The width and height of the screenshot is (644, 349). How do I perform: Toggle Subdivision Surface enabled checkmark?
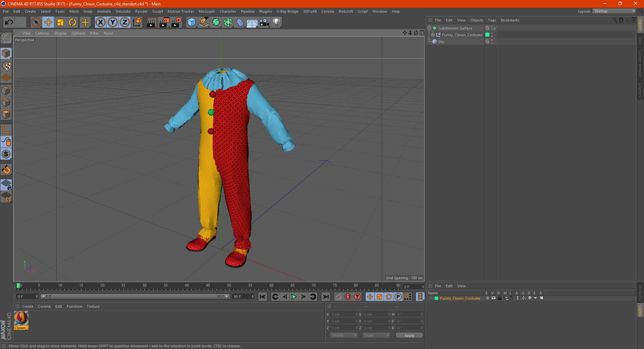(x=495, y=28)
